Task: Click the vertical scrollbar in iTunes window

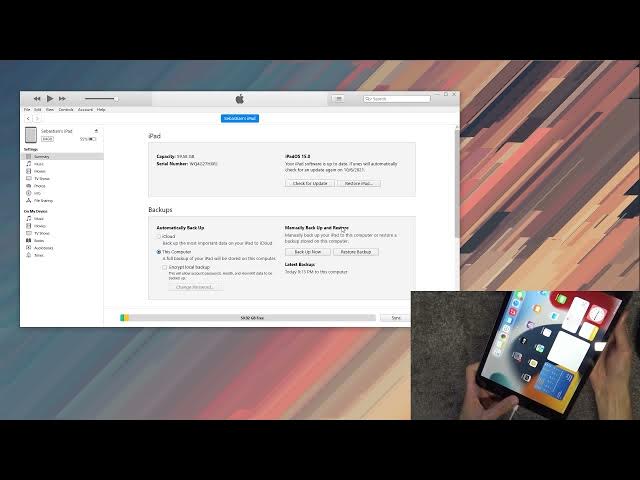Action: (x=457, y=182)
